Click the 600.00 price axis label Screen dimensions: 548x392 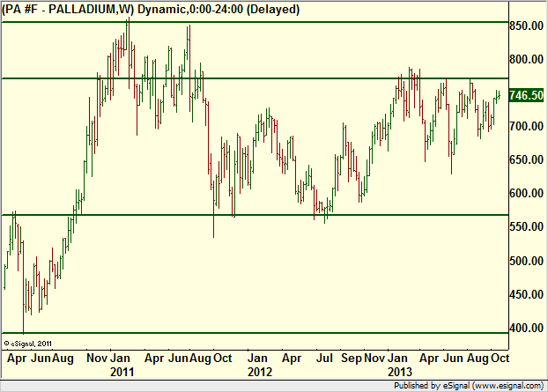tap(526, 193)
